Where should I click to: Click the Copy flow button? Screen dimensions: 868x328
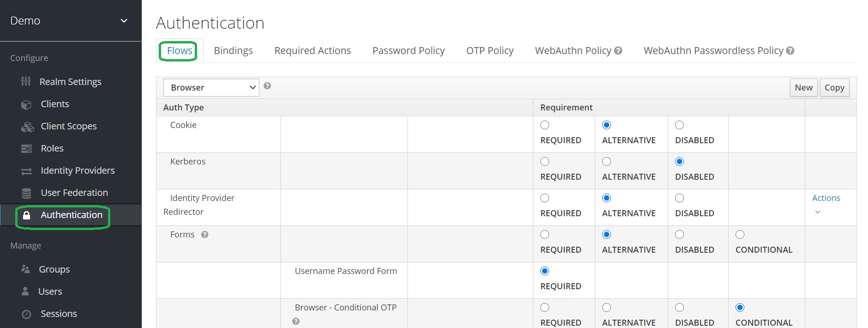tap(834, 88)
